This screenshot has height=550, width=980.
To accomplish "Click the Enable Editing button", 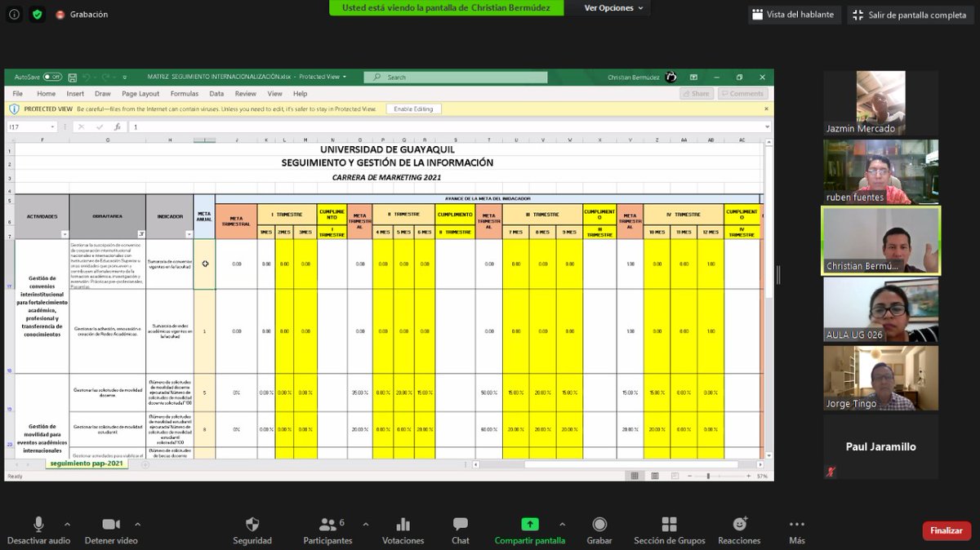I will coord(413,109).
